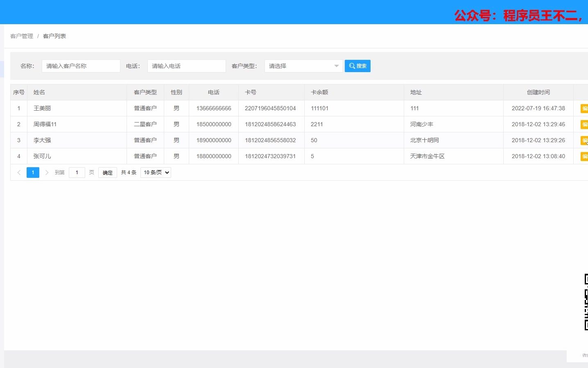This screenshot has height=368, width=588.
Task: Click phone number 18900000000
Action: 214,140
